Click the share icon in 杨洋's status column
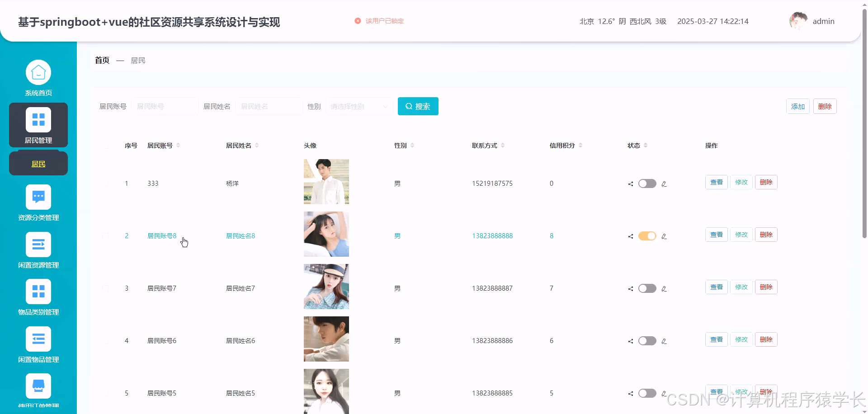The height and width of the screenshot is (414, 868). [630, 183]
